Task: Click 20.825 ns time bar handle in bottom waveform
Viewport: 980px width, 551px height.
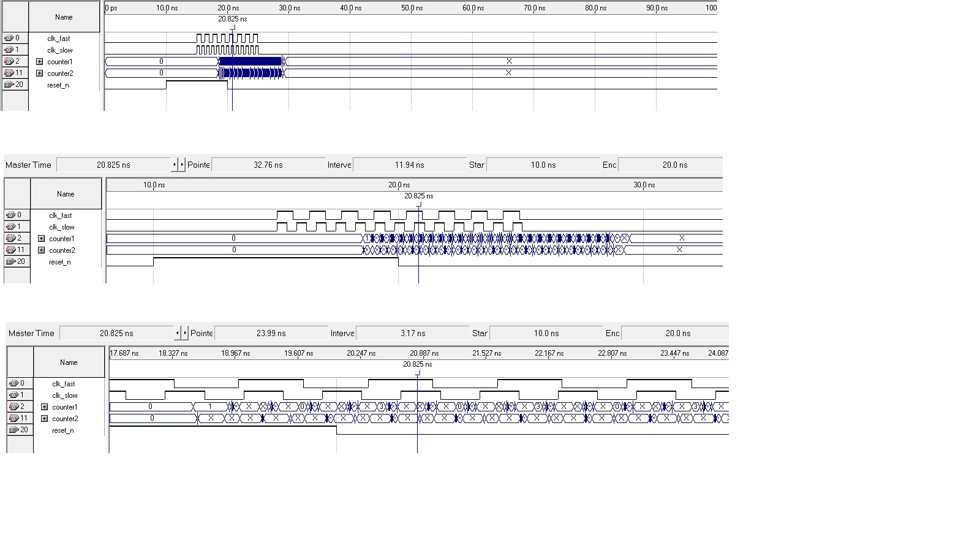Action: click(417, 373)
